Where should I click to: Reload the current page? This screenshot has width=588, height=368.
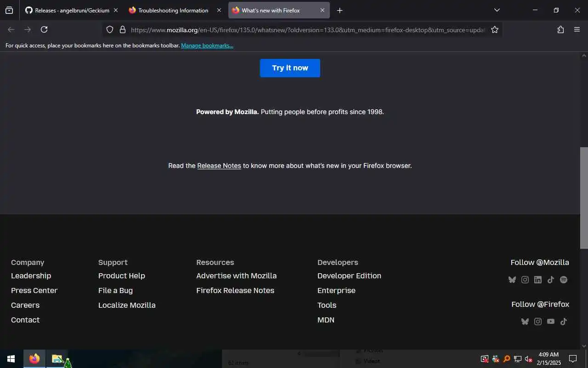(44, 29)
